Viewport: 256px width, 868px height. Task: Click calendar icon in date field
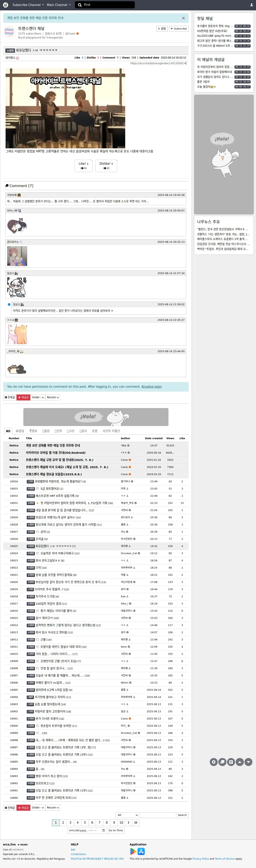103,830
